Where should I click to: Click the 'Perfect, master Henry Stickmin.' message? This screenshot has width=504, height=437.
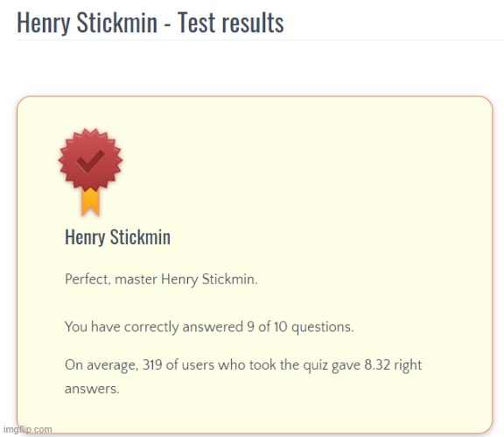[x=161, y=279]
